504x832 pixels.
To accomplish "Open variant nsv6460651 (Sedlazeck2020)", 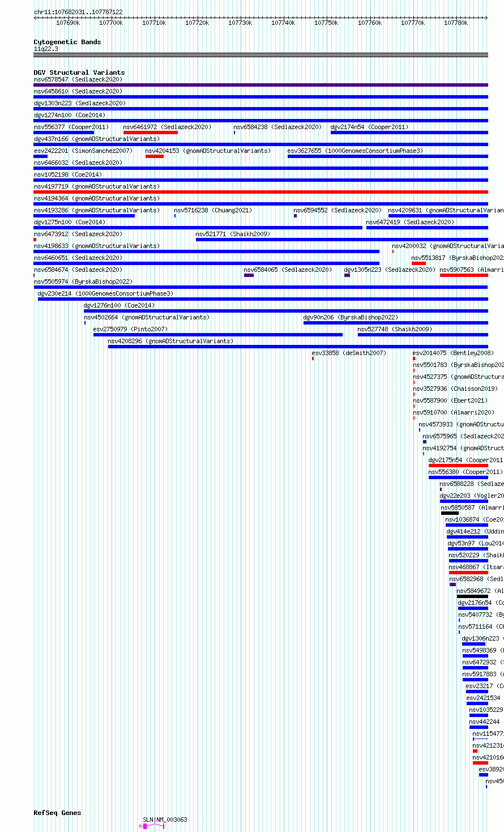I will [78, 258].
